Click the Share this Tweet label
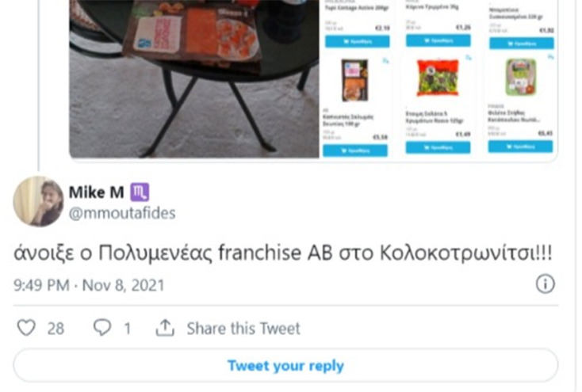582x392 pixels. 243,328
